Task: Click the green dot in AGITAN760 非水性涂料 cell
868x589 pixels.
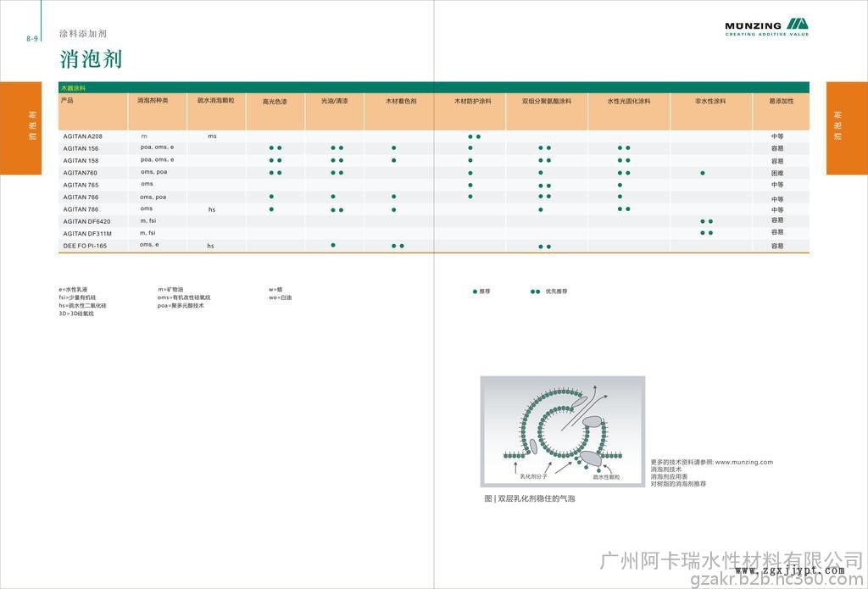Action: (703, 173)
